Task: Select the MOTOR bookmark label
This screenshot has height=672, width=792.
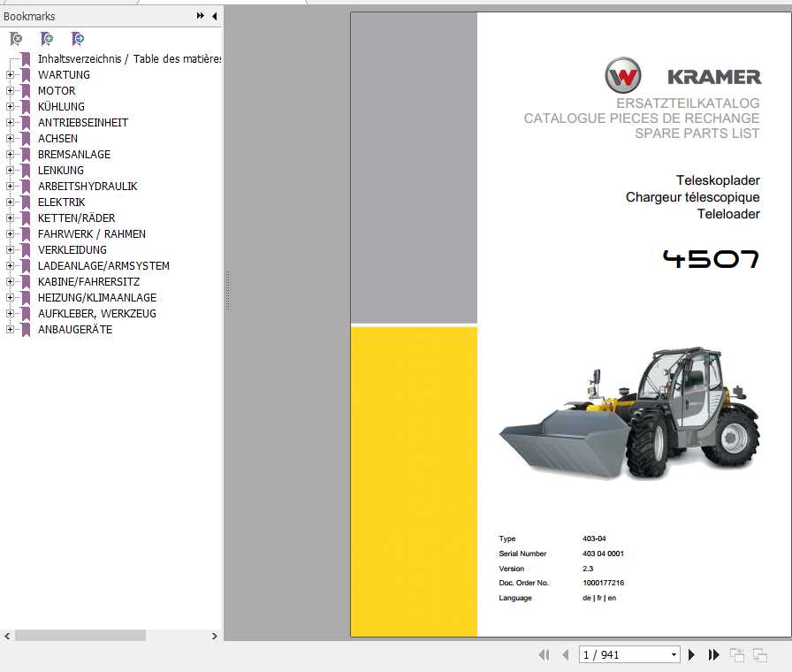Action: click(x=57, y=91)
